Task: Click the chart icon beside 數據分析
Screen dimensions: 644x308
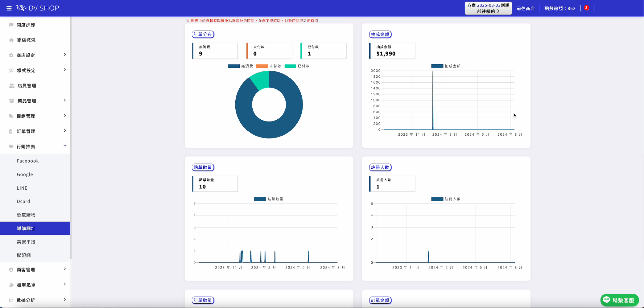Action: tap(11, 300)
